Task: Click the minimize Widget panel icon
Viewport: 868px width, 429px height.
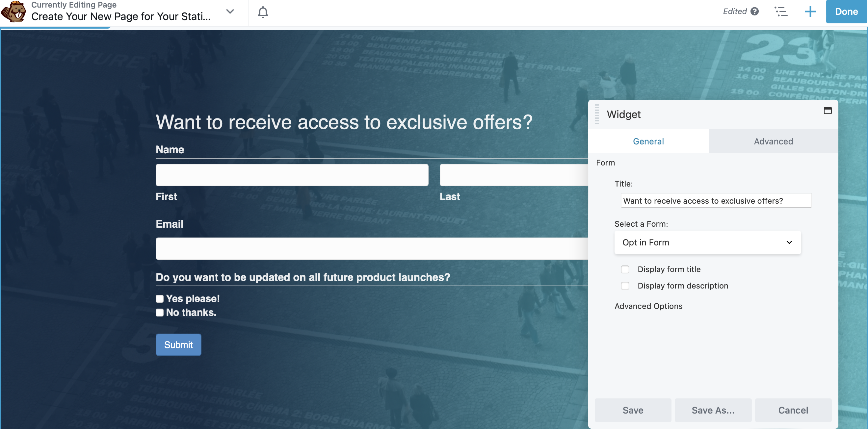Action: tap(828, 111)
